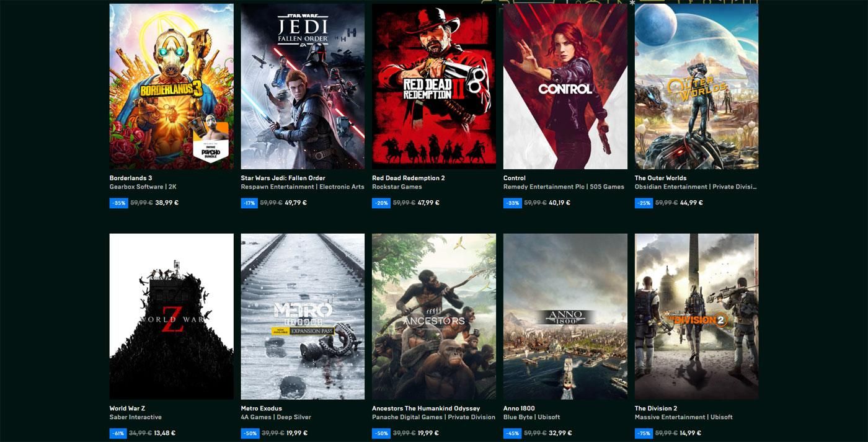Click Jedi Fallen Order price 49,79 €

[x=296, y=203]
